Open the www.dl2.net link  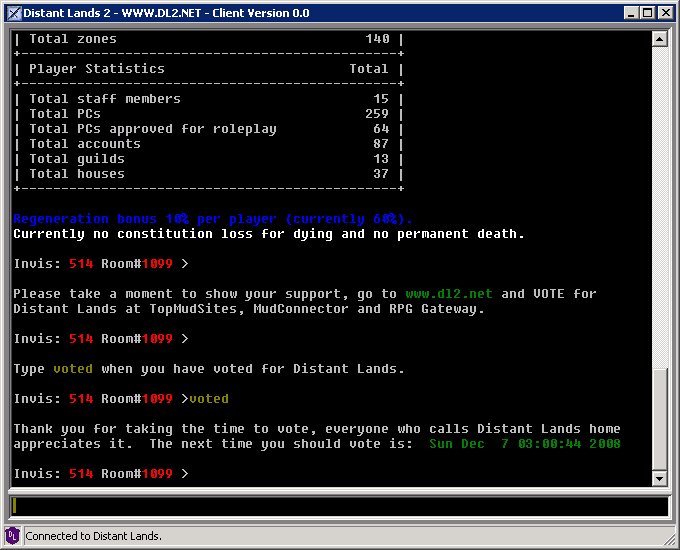(449, 294)
